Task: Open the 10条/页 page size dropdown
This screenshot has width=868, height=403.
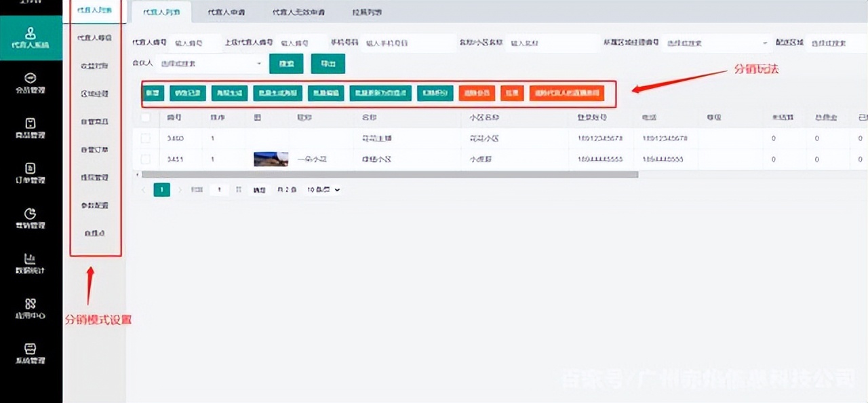Action: (322, 189)
